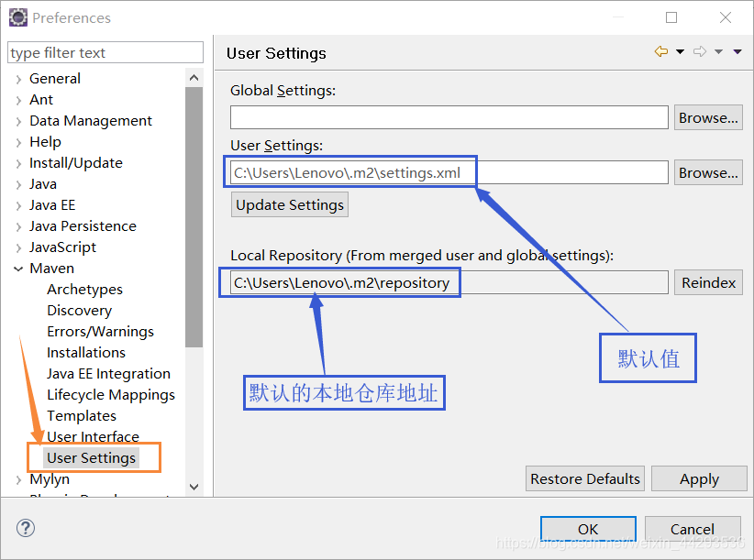Viewport: 754px width, 560px height.
Task: Select the General preferences label
Action: tap(55, 78)
